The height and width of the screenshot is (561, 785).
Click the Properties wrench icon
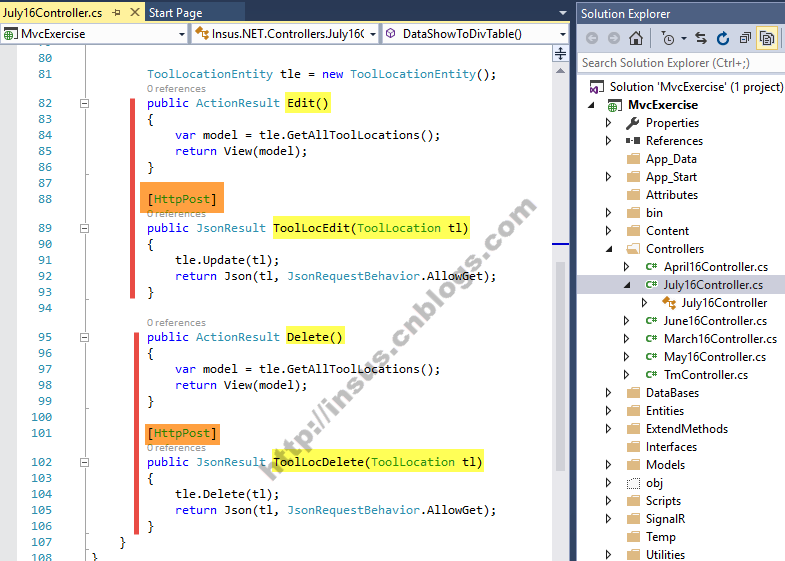(x=633, y=123)
